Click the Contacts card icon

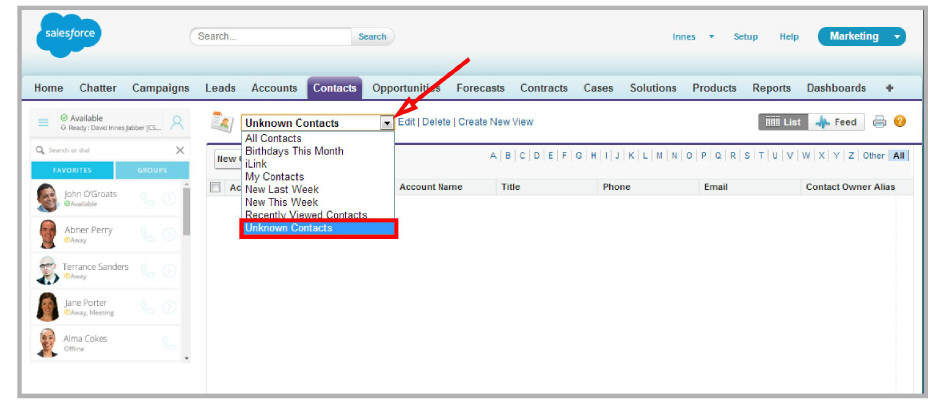222,122
